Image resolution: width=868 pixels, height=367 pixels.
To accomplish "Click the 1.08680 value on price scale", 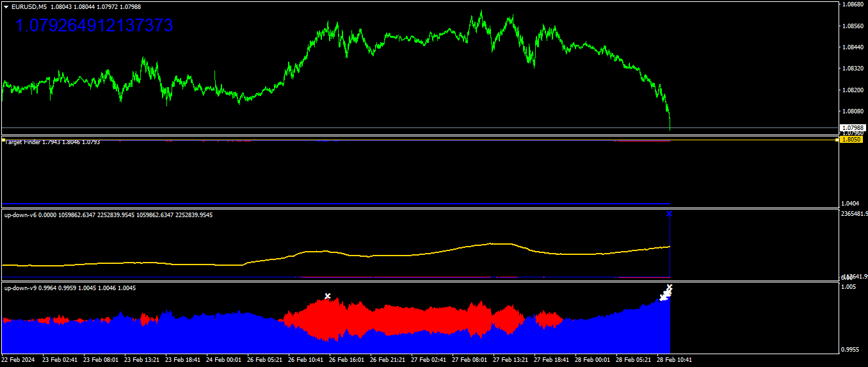I will (853, 4).
